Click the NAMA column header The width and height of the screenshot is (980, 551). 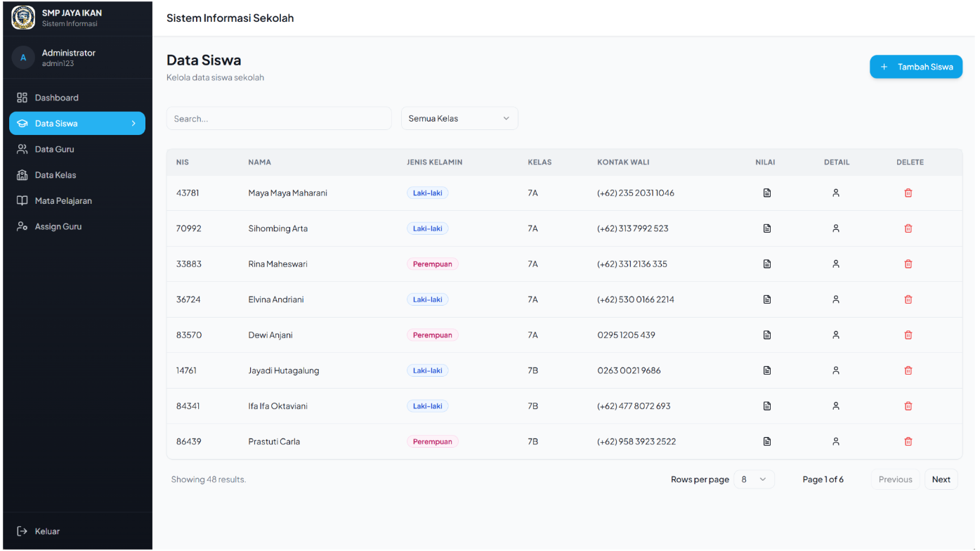point(260,162)
